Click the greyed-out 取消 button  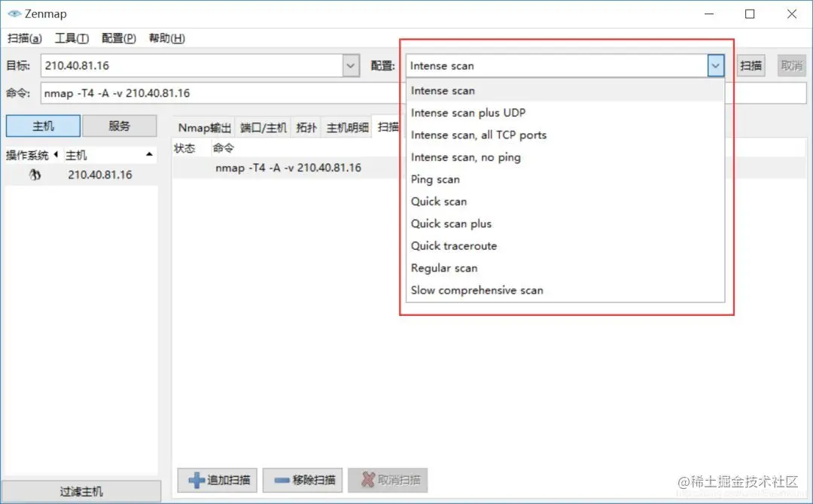(x=792, y=65)
